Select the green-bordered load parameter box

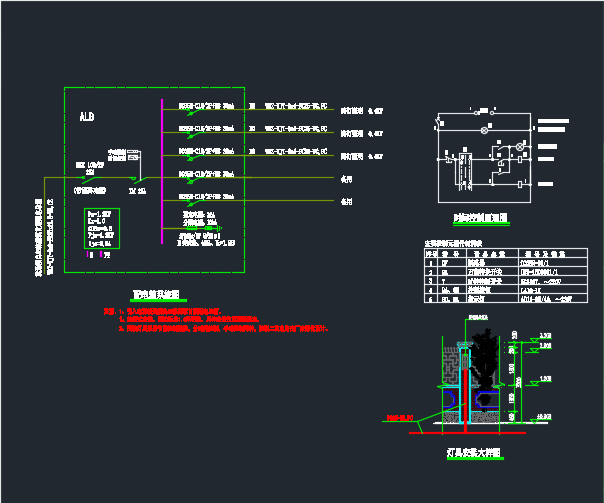coord(102,228)
